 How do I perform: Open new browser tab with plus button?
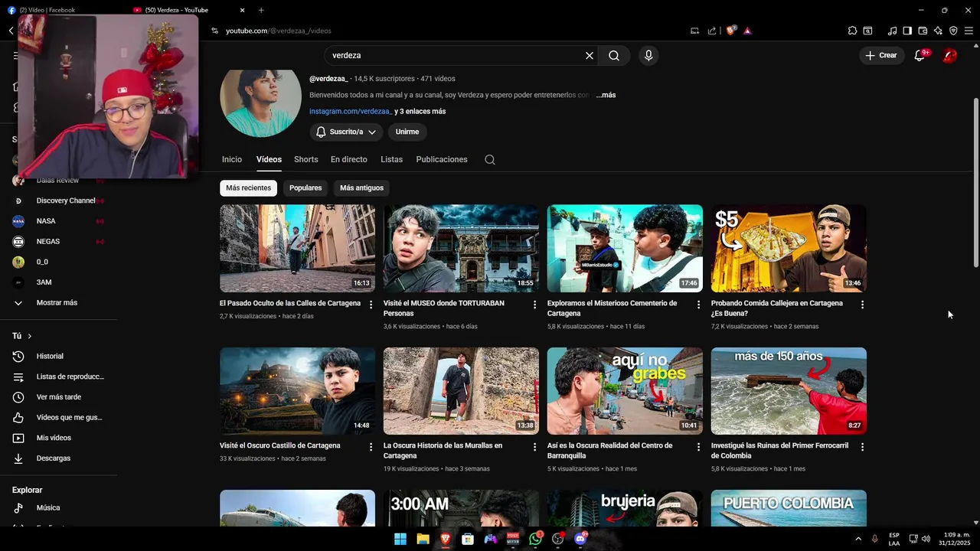(261, 10)
